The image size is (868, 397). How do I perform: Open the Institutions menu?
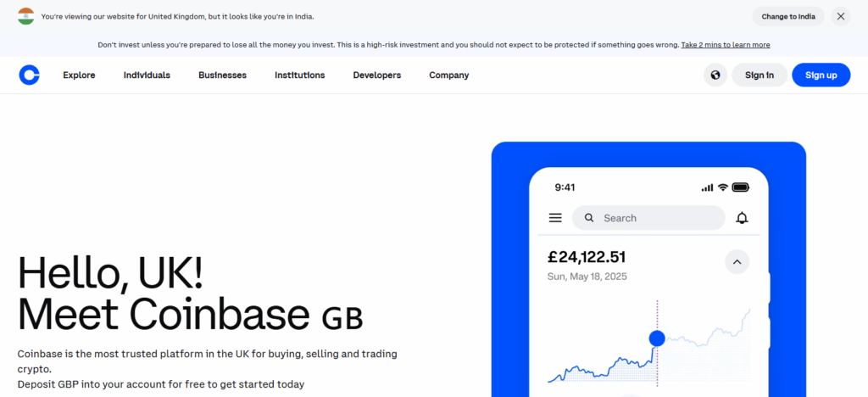pos(299,75)
